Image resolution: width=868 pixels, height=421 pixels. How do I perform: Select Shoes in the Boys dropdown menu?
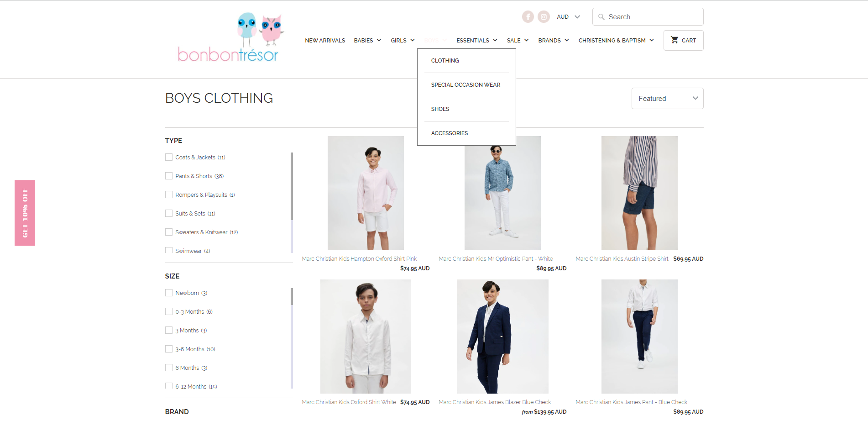(440, 109)
